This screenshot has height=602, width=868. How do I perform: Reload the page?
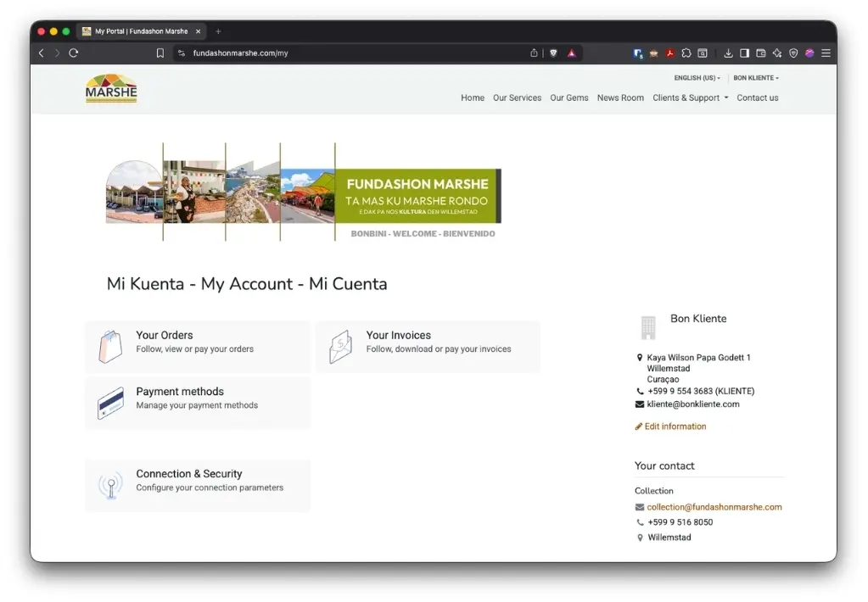click(74, 53)
